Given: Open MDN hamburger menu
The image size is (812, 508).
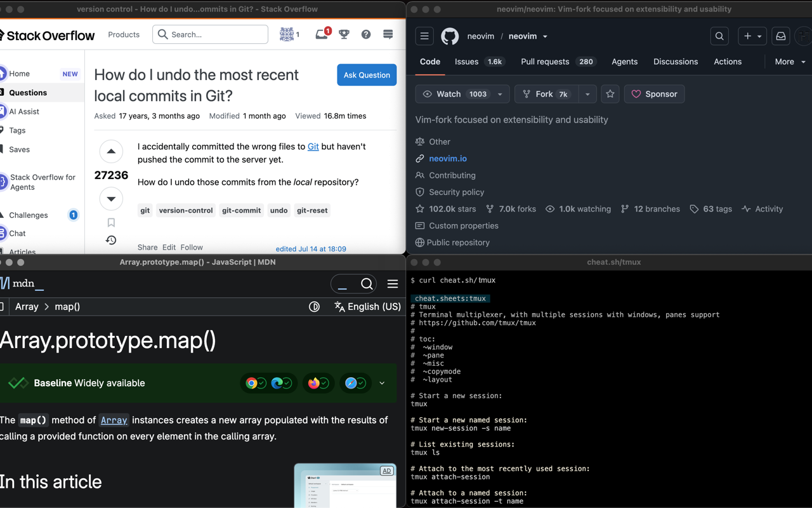Looking at the screenshot, I should 393,284.
